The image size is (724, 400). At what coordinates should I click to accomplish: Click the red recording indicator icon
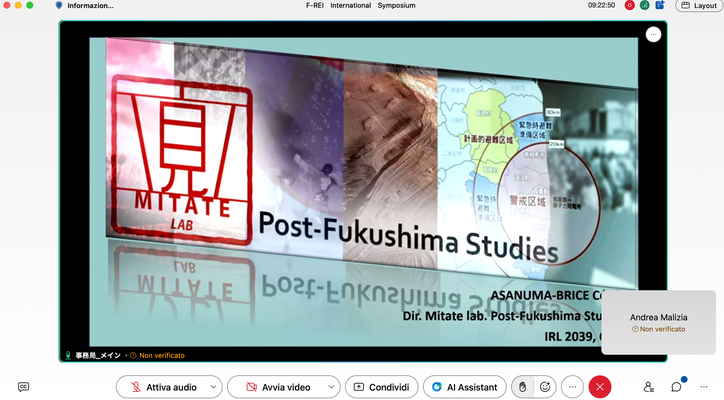tap(629, 5)
